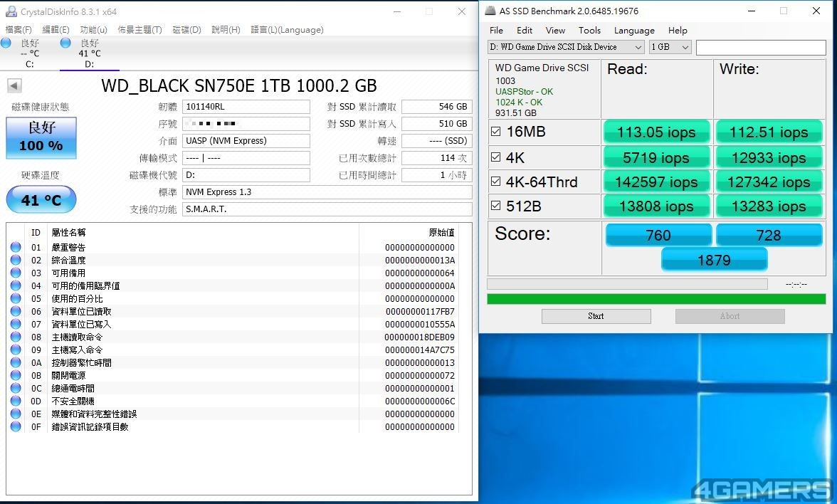Open the 編輯(E) menu in CrystalDiskInfo
837x504 pixels.
[56, 30]
